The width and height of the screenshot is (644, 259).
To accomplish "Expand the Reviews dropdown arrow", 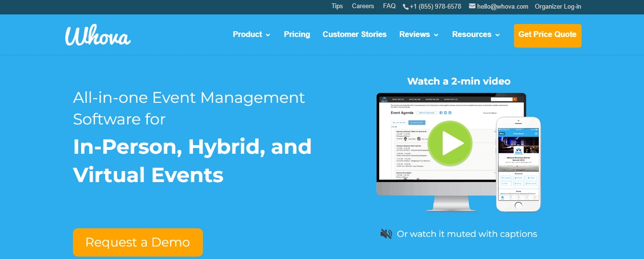I will point(436,35).
